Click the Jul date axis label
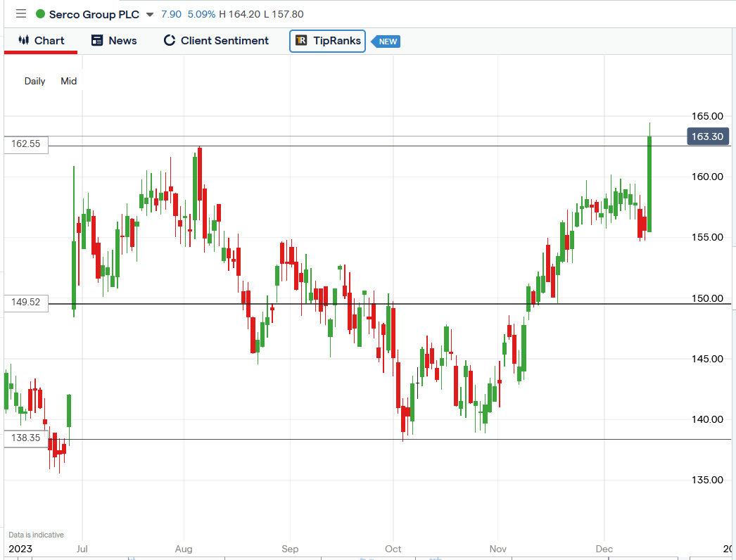736x560 pixels. (x=82, y=549)
